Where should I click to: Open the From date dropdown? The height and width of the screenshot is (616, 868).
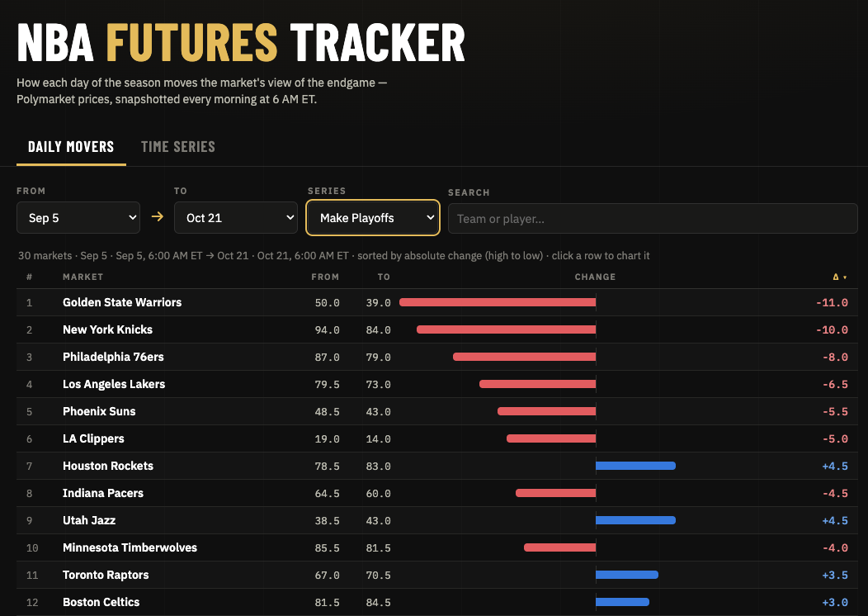78,218
